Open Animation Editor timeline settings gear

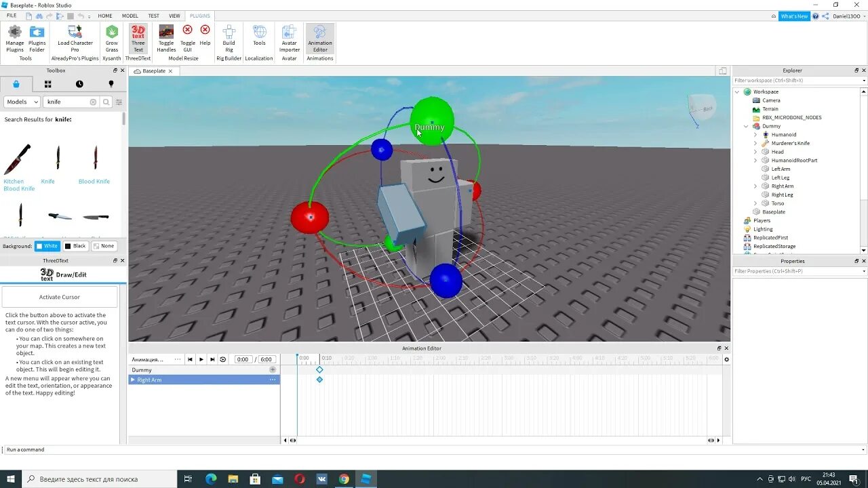point(726,359)
